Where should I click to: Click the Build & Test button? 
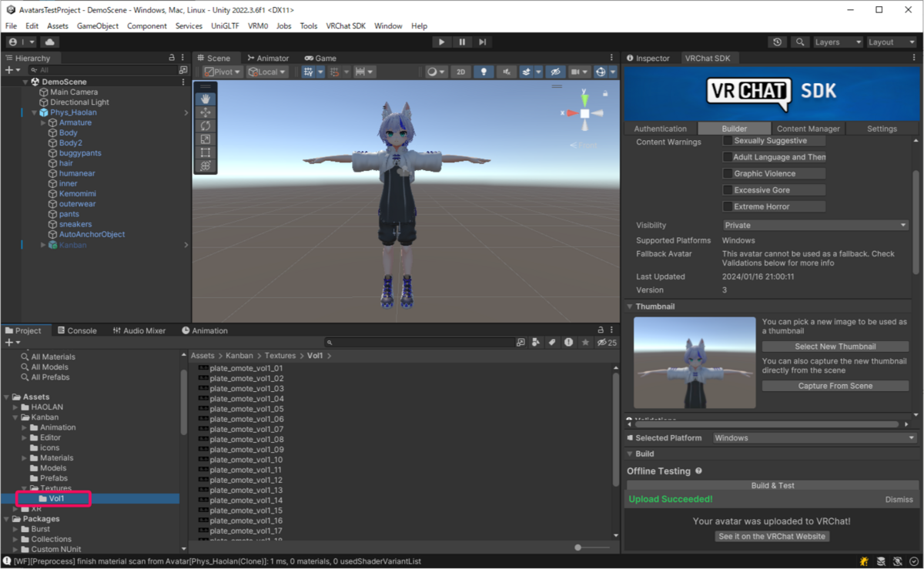[772, 486]
